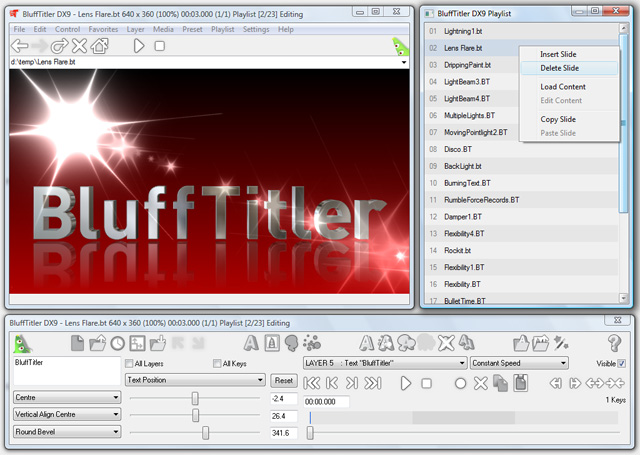Click the textured A icon

[x=386, y=343]
